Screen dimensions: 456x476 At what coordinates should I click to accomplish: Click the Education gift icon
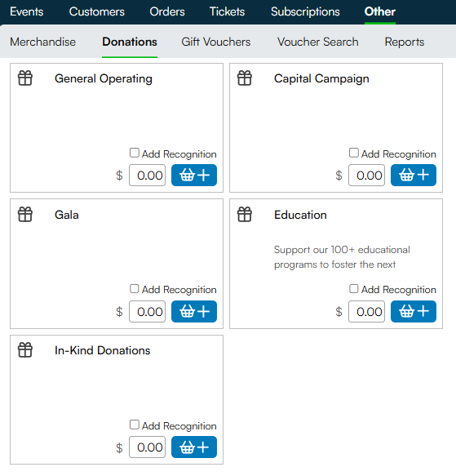[x=245, y=214]
